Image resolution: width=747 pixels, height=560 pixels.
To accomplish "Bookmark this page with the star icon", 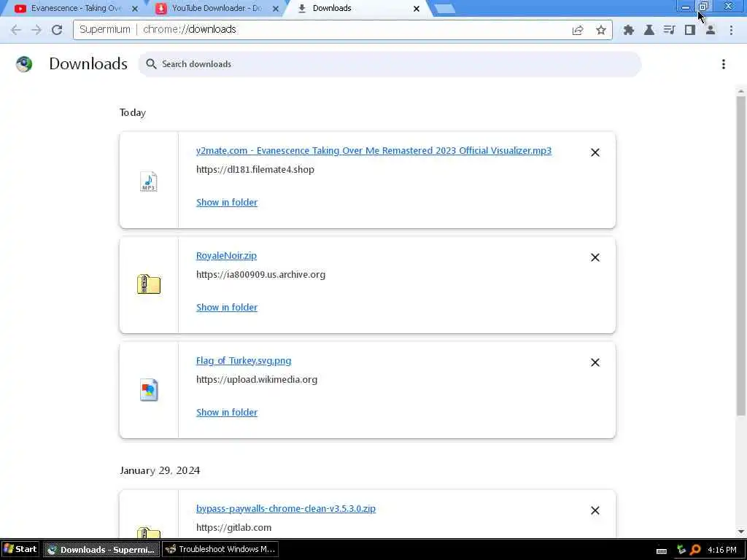I will [601, 30].
